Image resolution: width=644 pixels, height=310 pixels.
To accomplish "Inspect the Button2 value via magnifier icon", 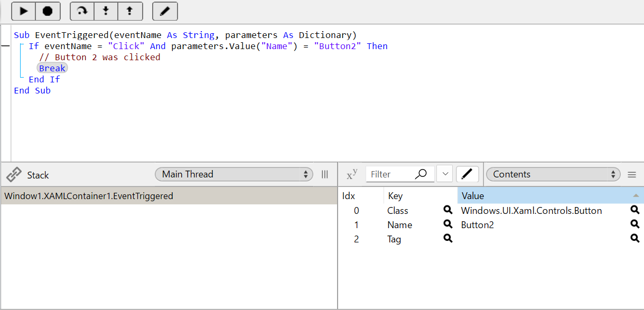I will point(634,224).
